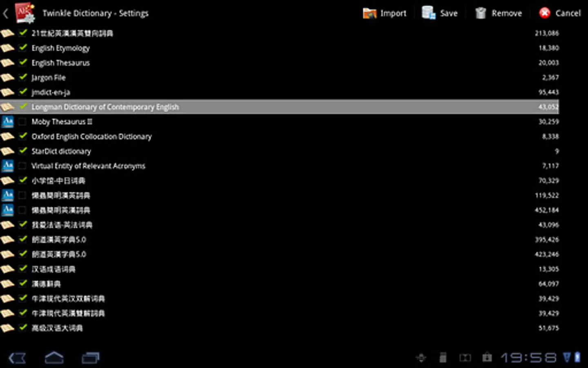Select the 'jmdict-en-ja' entry name
Viewport: 588px width, 368px height.
click(x=51, y=92)
